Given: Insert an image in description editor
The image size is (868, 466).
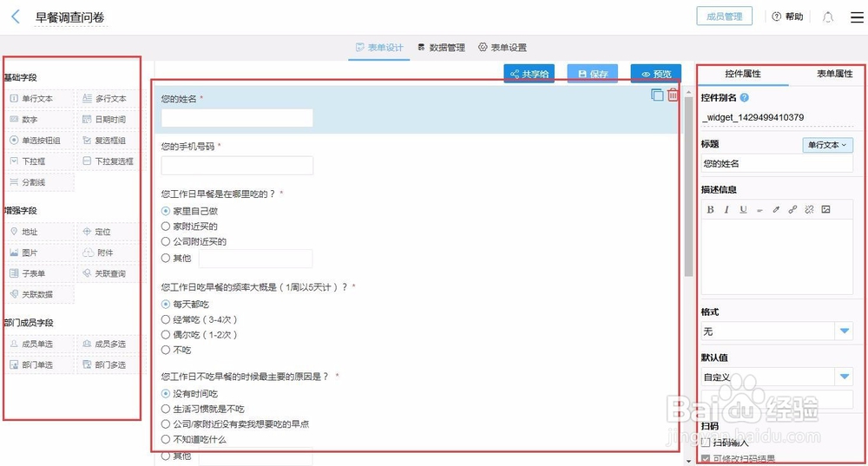Looking at the screenshot, I should click(x=826, y=209).
